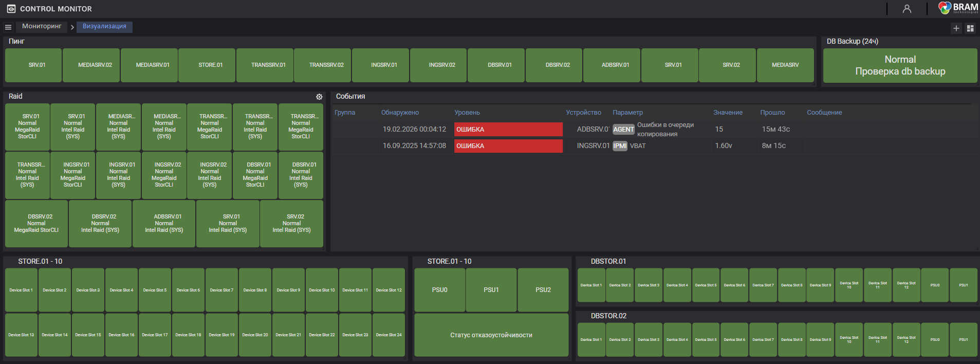
Task: Select the Визуализация breadcrumb tab
Action: coord(104,26)
